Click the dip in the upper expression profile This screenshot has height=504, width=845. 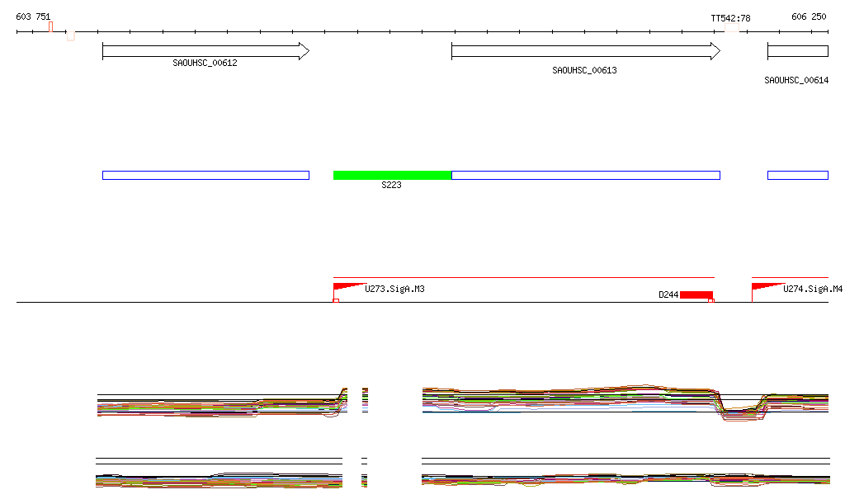coord(740,411)
